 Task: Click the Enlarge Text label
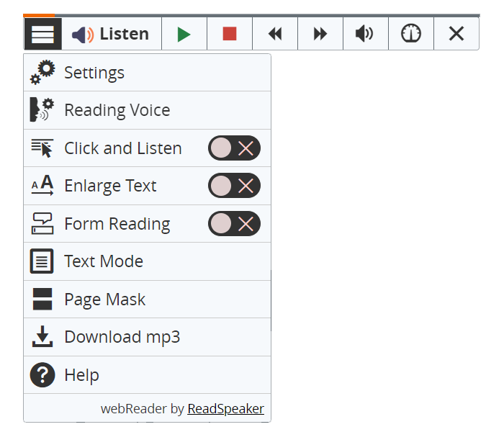[110, 186]
